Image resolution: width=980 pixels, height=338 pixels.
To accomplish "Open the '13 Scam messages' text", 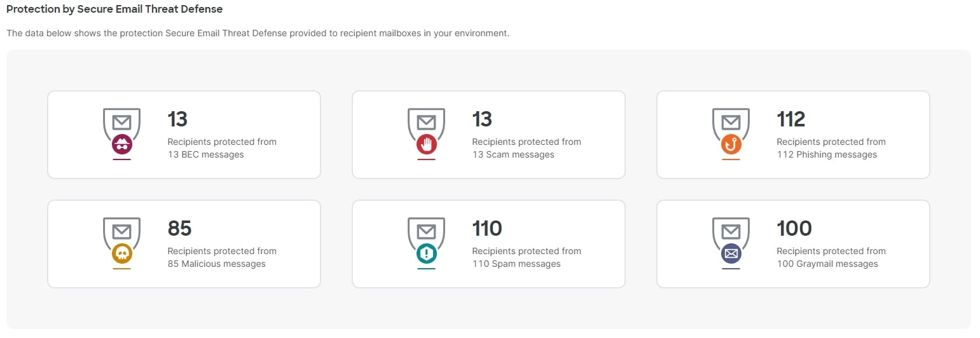I will tap(513, 154).
